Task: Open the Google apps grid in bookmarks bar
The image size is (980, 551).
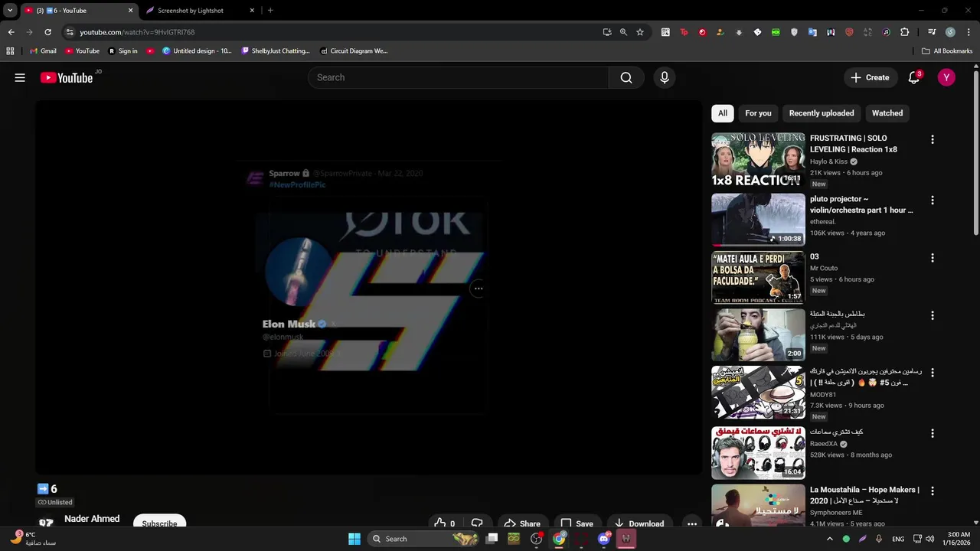Action: (10, 51)
